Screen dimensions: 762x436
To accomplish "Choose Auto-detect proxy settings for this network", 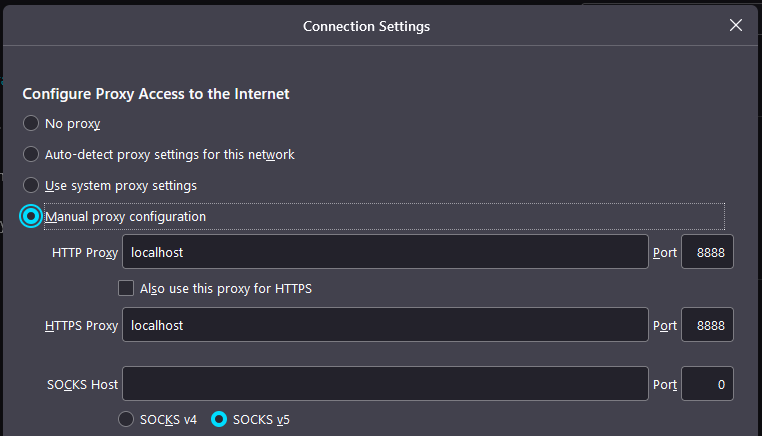I will [32, 155].
